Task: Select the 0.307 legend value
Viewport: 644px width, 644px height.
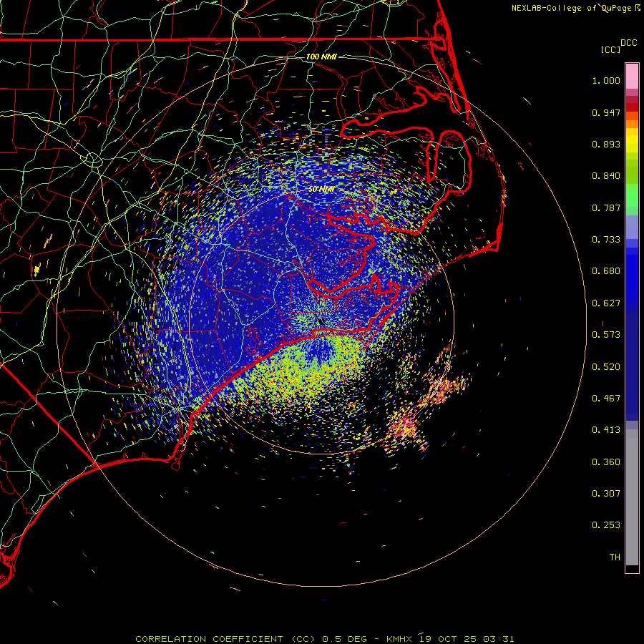Action: click(606, 494)
